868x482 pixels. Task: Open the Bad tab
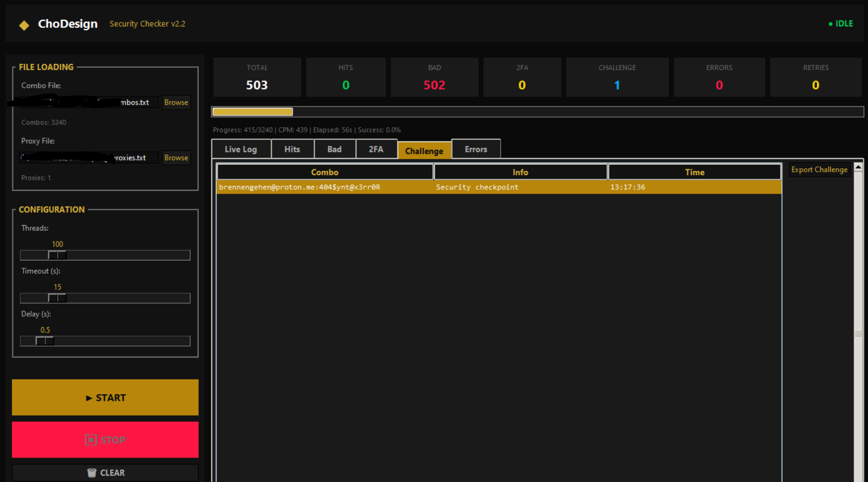334,149
